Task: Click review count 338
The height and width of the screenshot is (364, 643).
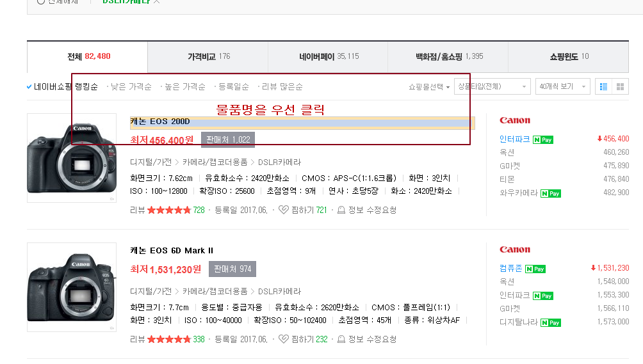Action: 199,339
